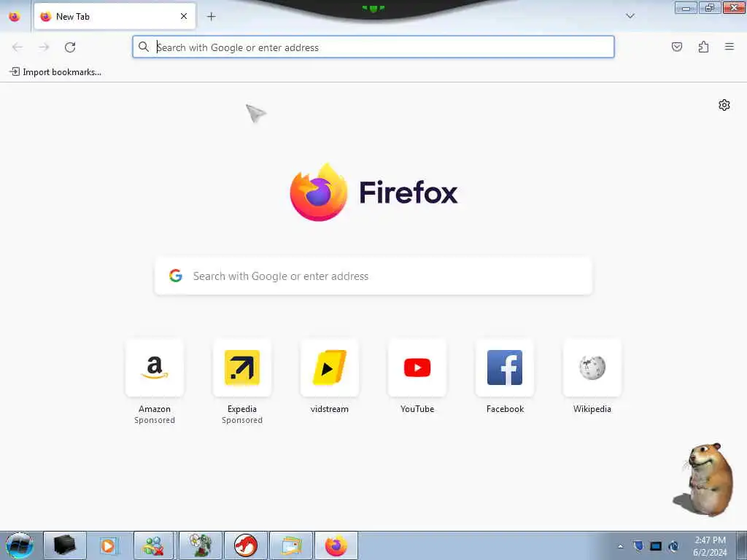Viewport: 747px width, 560px height.
Task: Click the shield icon in system tray
Action: coord(638,545)
